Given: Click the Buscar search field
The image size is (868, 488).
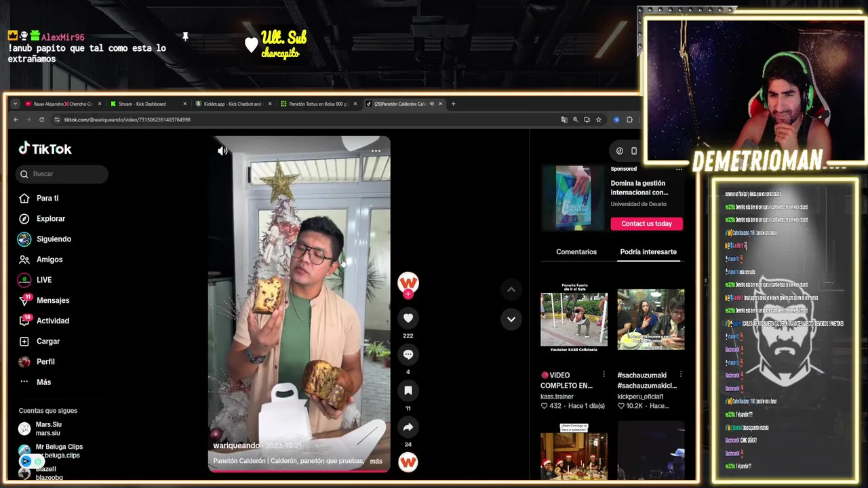Looking at the screenshot, I should tap(62, 174).
